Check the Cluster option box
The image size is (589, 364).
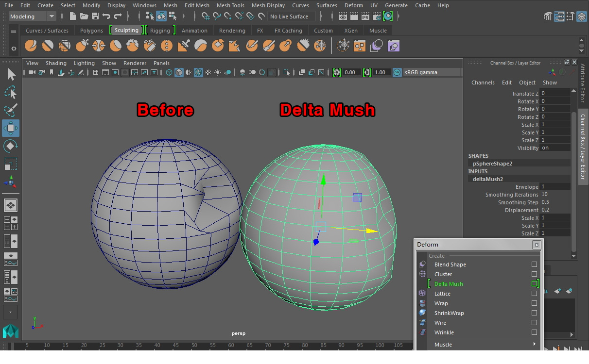(x=534, y=274)
